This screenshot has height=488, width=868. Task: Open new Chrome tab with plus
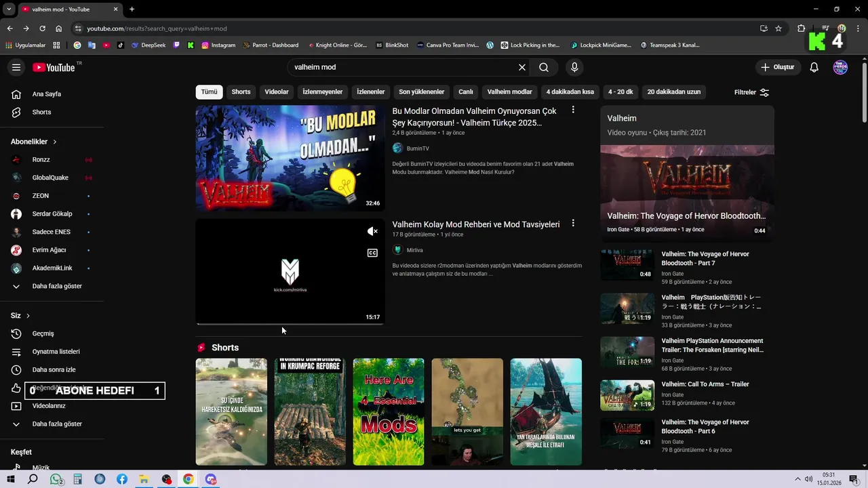tap(132, 9)
